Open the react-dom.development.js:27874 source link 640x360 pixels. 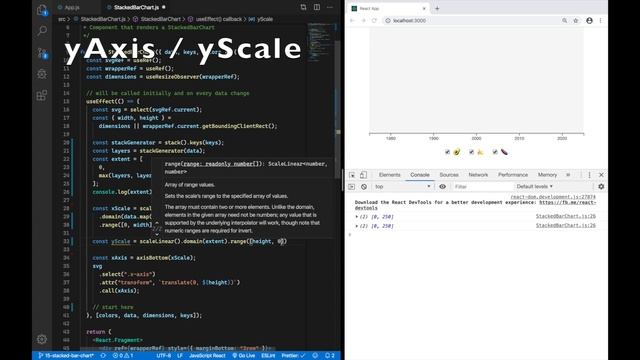coord(553,197)
